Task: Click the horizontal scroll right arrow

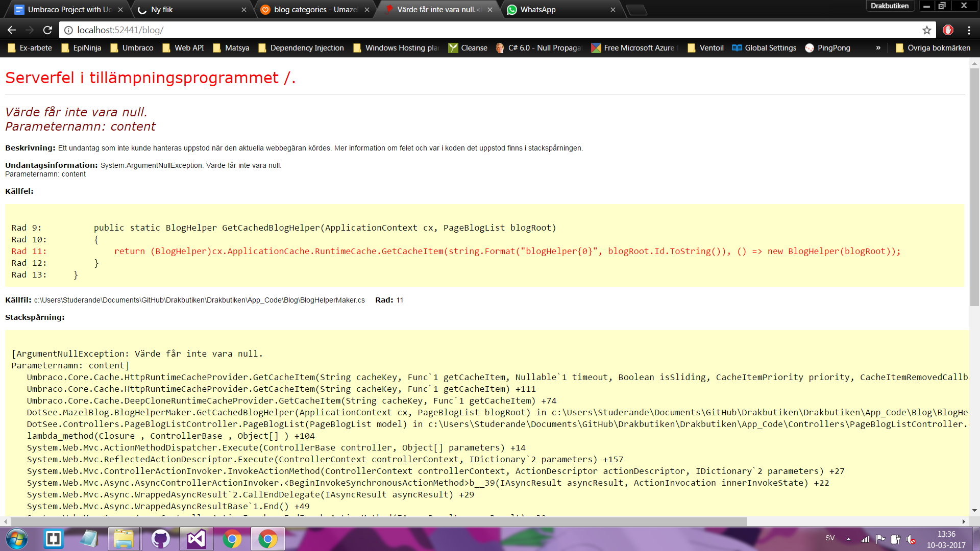Action: (x=964, y=521)
